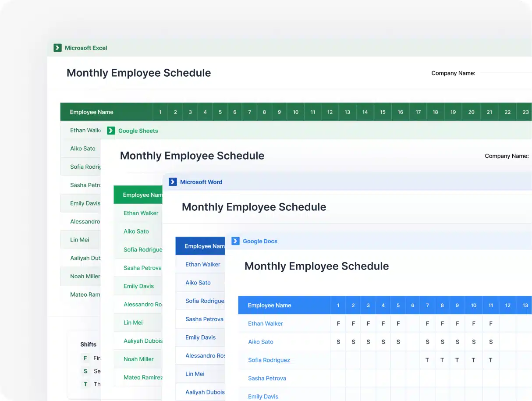
Task: Click the Google Sheets logo icon
Action: coord(111,131)
